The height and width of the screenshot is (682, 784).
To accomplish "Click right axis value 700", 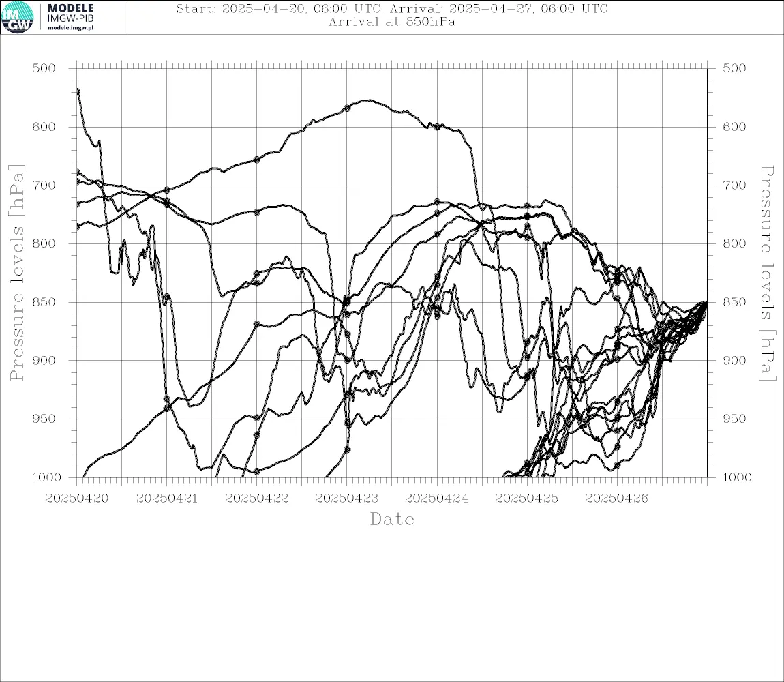I will click(x=734, y=186).
